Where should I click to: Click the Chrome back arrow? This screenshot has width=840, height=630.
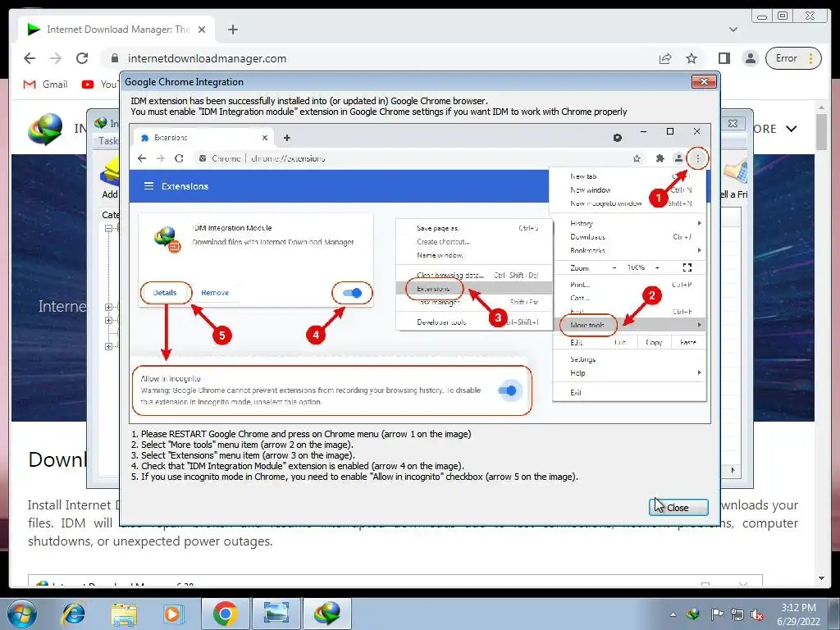(x=30, y=58)
